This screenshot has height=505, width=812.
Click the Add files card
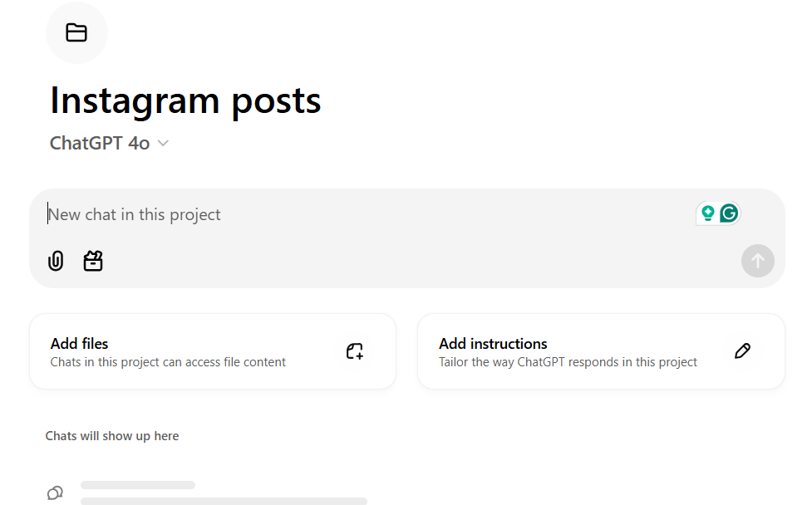click(x=213, y=351)
